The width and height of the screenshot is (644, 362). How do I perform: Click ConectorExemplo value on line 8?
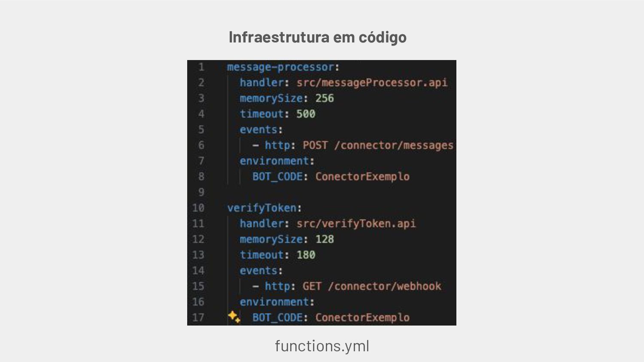(362, 177)
